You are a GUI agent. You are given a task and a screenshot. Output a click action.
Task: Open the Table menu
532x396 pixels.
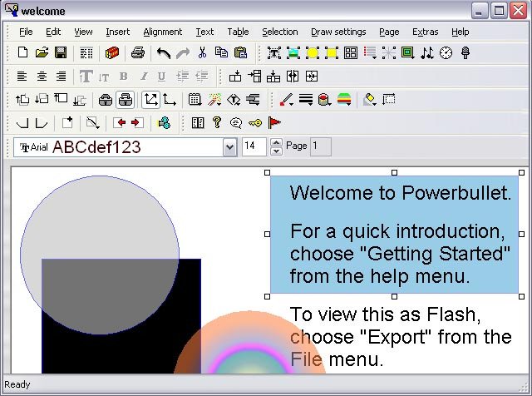point(238,32)
